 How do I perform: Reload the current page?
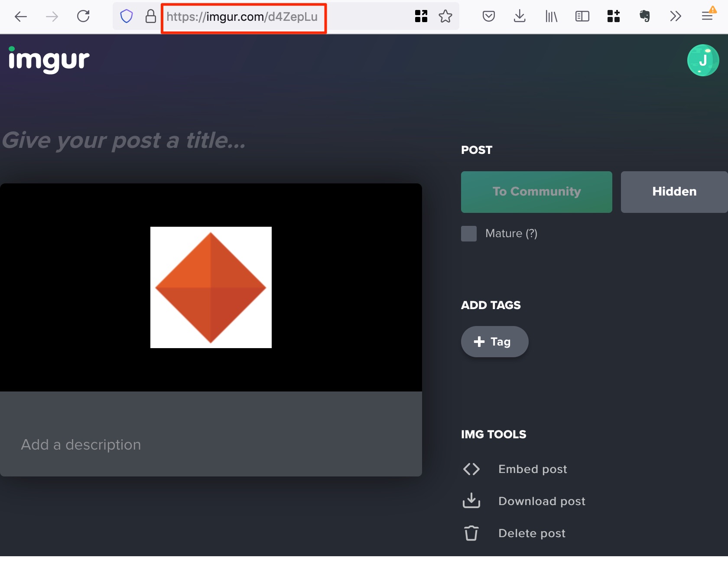tap(83, 17)
